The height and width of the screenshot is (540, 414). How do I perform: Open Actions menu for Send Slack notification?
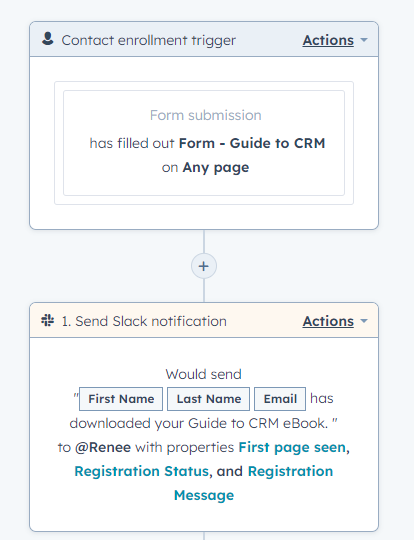point(328,321)
